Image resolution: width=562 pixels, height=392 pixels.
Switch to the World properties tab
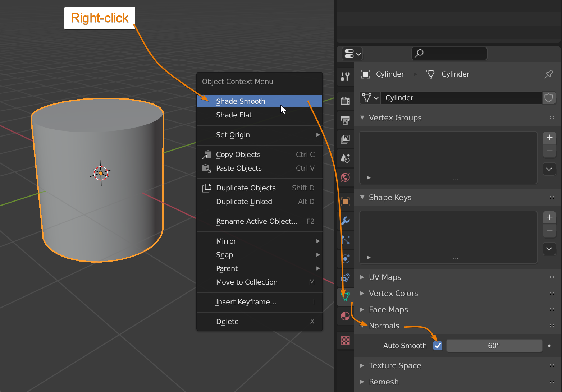click(x=345, y=177)
